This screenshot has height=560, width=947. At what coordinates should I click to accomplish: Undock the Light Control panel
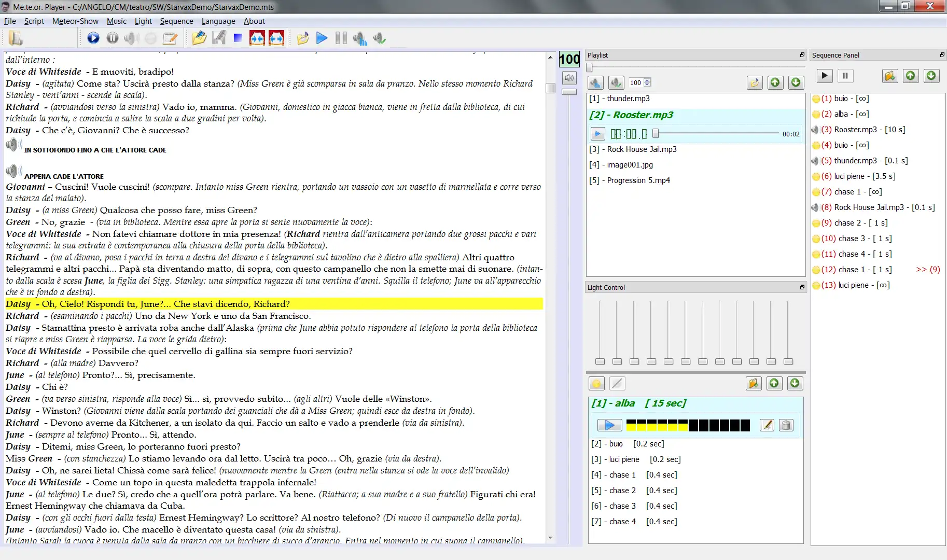coord(802,287)
